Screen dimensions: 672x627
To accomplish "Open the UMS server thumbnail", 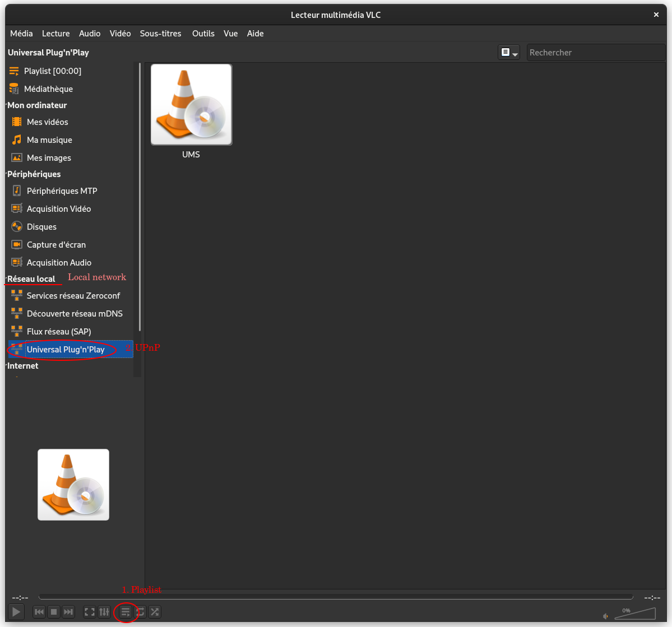I will [191, 105].
